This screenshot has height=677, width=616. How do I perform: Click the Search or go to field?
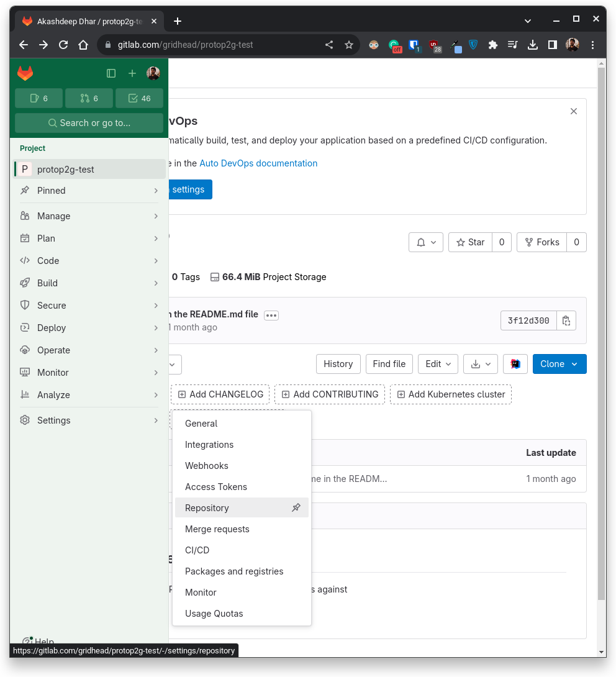click(x=89, y=123)
